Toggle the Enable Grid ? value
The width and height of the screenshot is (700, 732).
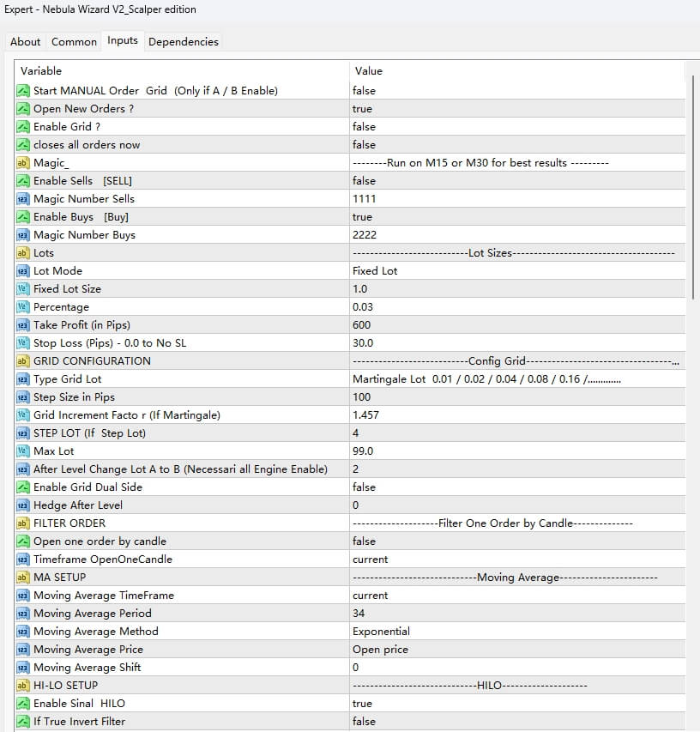[364, 127]
